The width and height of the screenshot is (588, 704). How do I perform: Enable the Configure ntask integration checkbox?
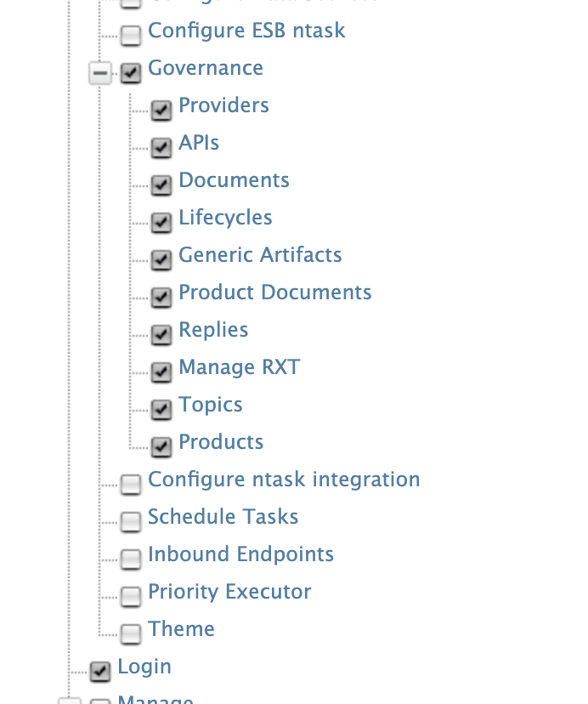point(131,485)
